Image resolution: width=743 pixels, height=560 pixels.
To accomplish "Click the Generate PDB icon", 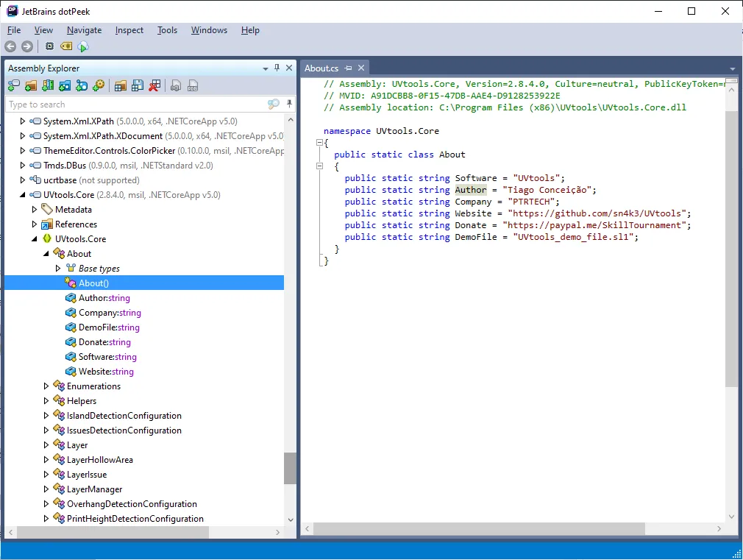I will coord(192,86).
